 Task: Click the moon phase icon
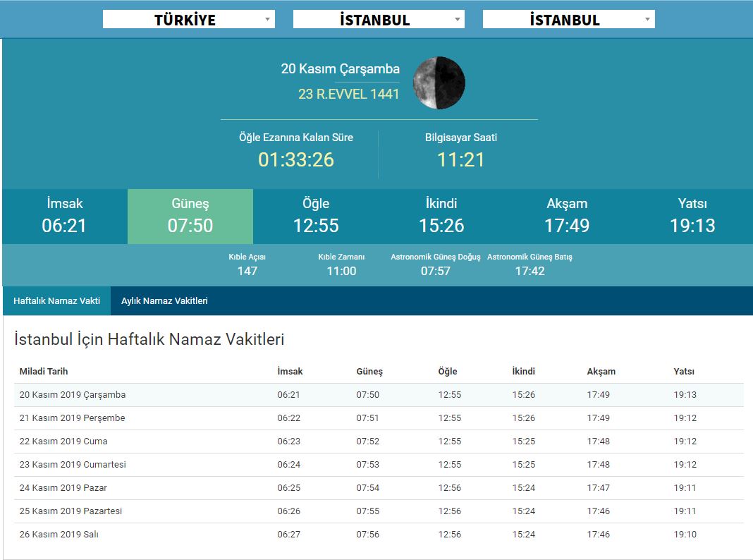(x=439, y=83)
